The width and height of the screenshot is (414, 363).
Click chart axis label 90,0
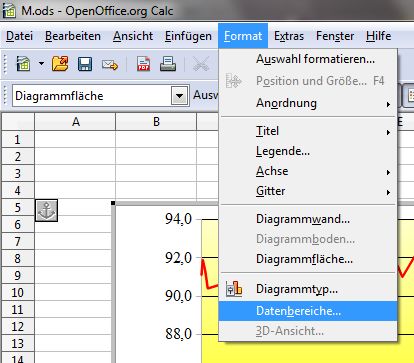tap(179, 296)
